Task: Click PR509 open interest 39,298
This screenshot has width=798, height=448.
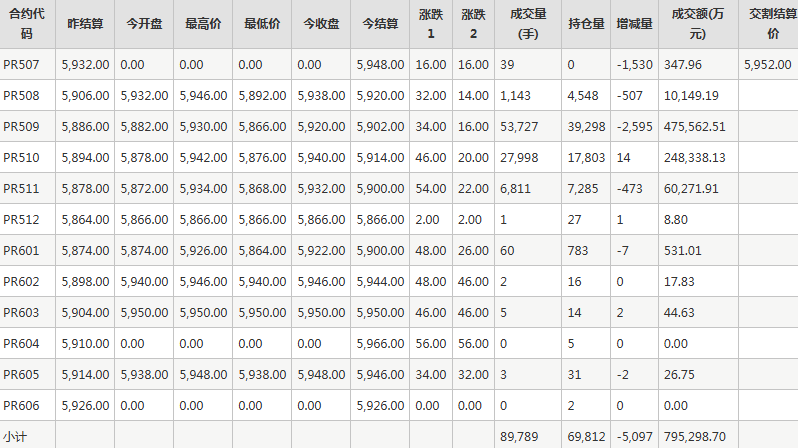Action: (587, 127)
